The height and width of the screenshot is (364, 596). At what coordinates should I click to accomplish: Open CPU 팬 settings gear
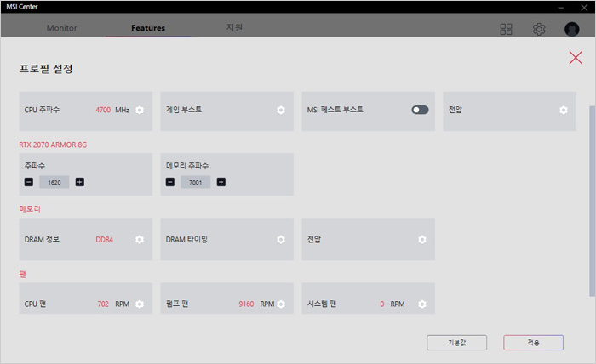[x=140, y=304]
